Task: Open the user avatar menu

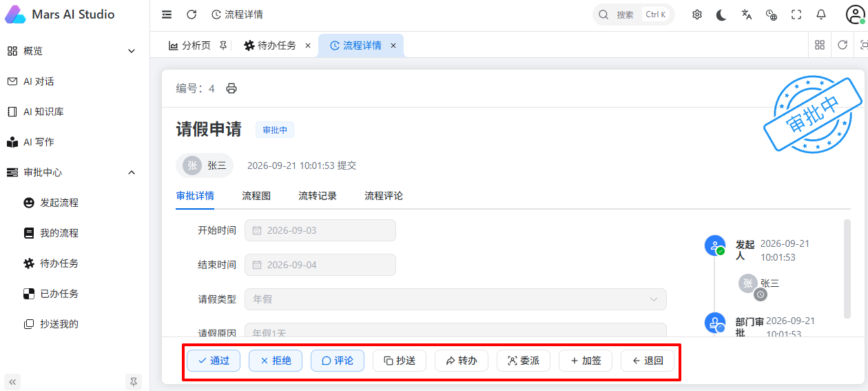Action: (855, 14)
